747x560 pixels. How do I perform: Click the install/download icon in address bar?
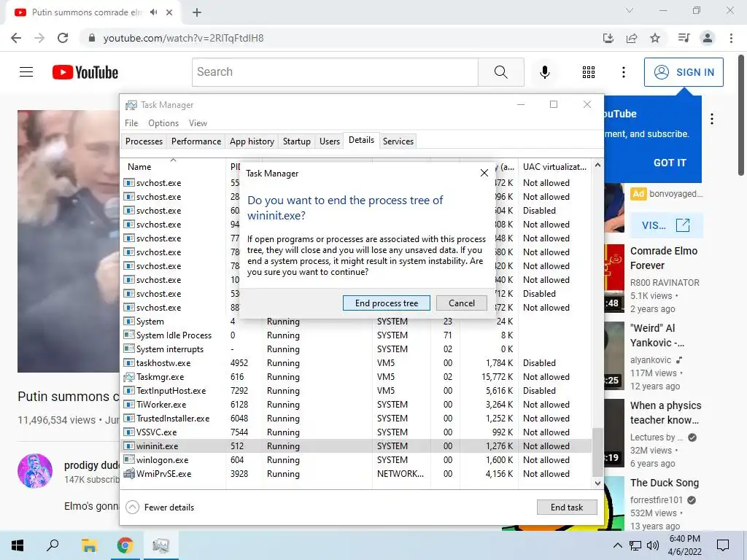click(608, 38)
